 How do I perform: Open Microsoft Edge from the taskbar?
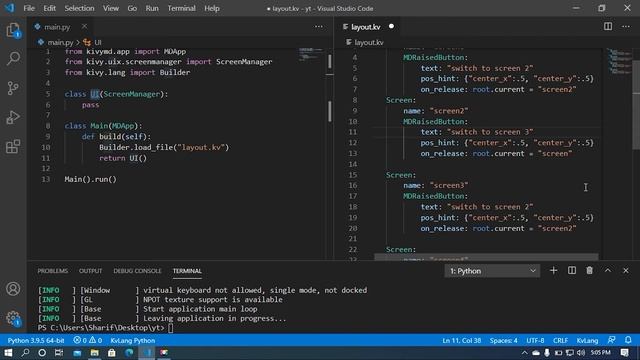[129, 353]
